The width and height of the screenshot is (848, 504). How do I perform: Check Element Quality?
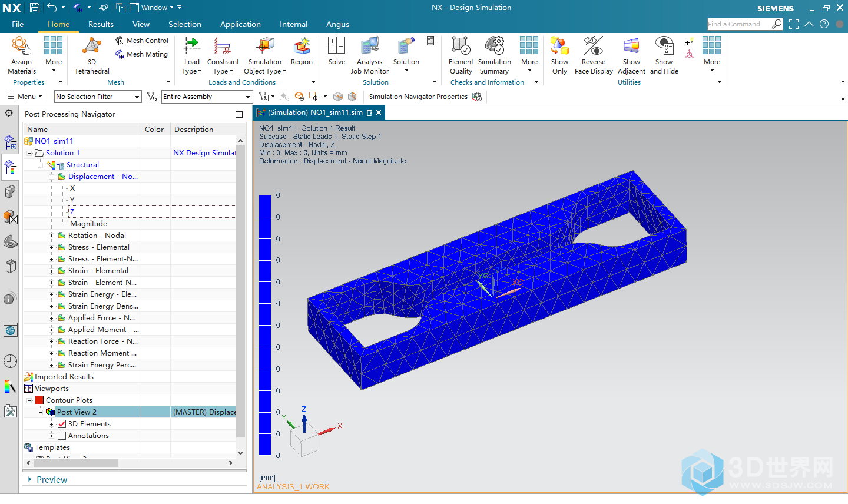click(x=461, y=55)
